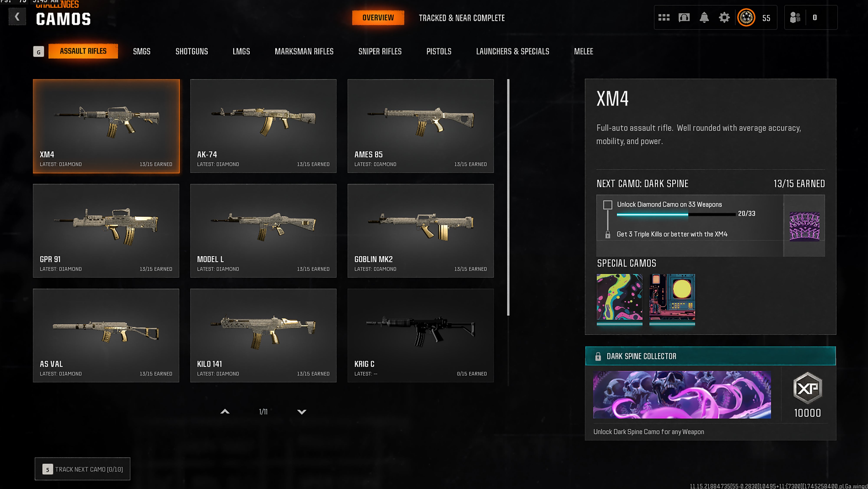
Task: Click the headset icon in top bar
Action: [x=684, y=18]
